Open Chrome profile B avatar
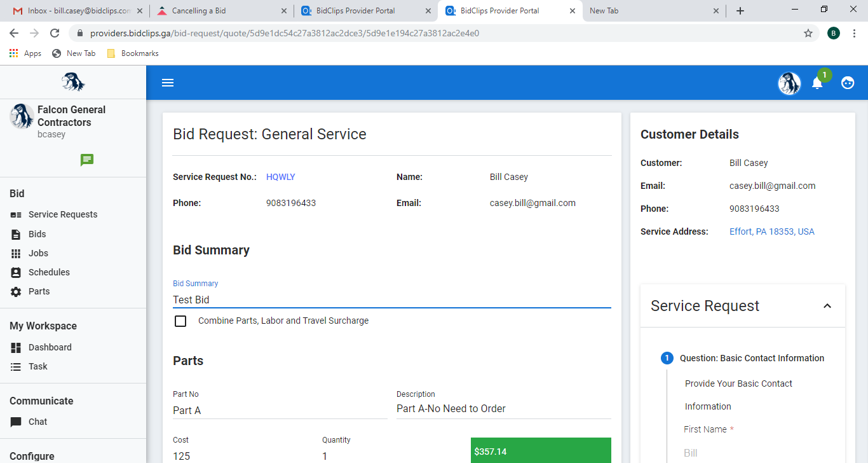The width and height of the screenshot is (868, 463). click(x=834, y=33)
